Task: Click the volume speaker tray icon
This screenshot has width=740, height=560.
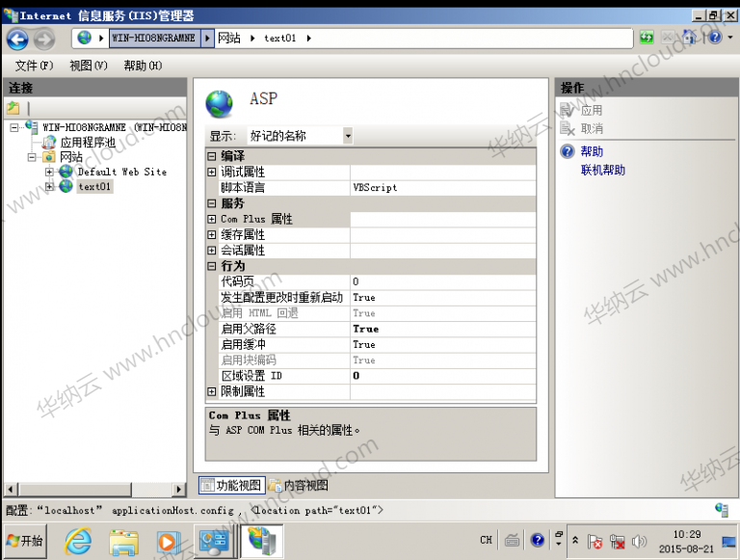Action: [638, 542]
